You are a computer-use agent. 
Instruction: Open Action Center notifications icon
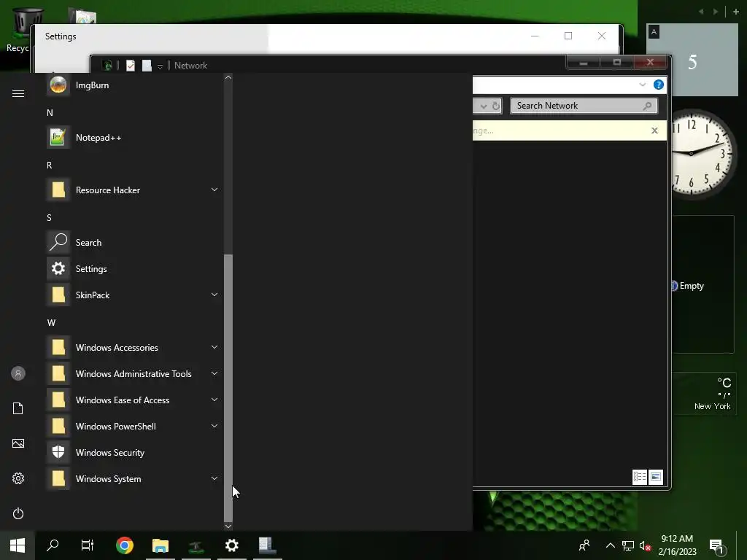[x=716, y=546]
